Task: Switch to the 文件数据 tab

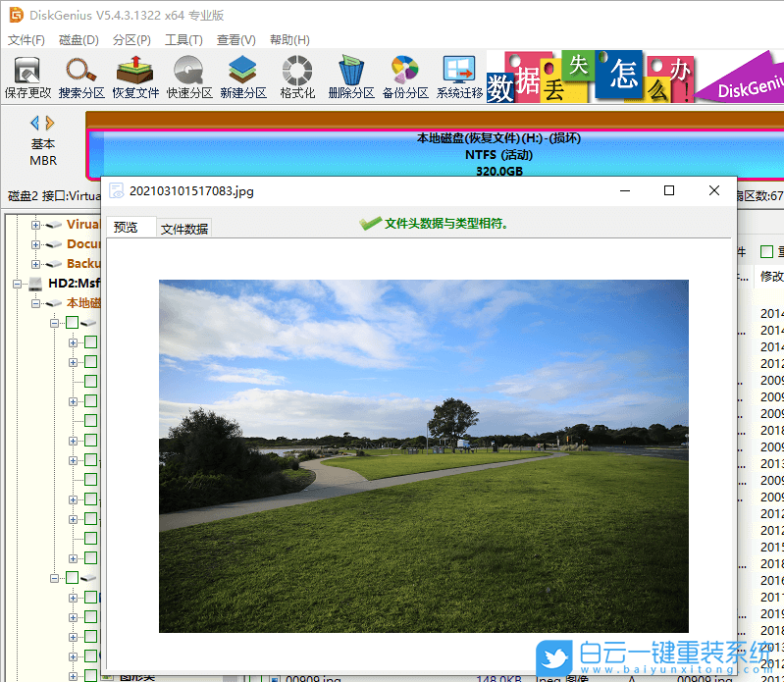Action: click(184, 229)
